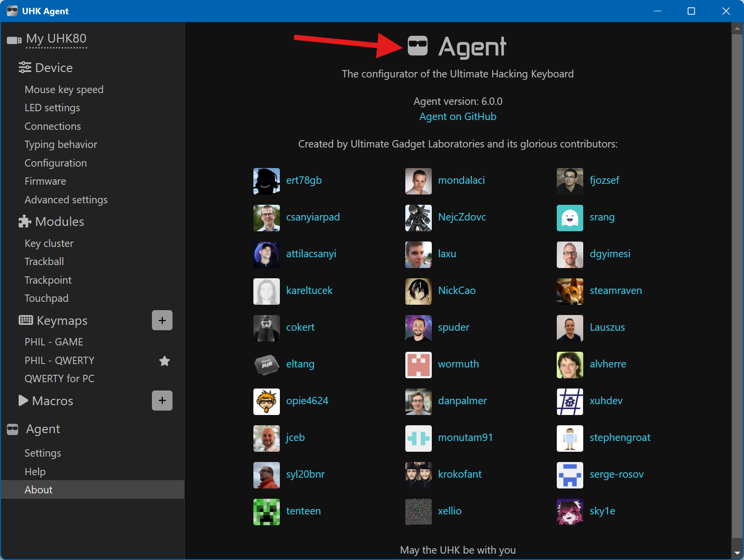Select the Touchpad module
744x560 pixels.
(x=47, y=298)
